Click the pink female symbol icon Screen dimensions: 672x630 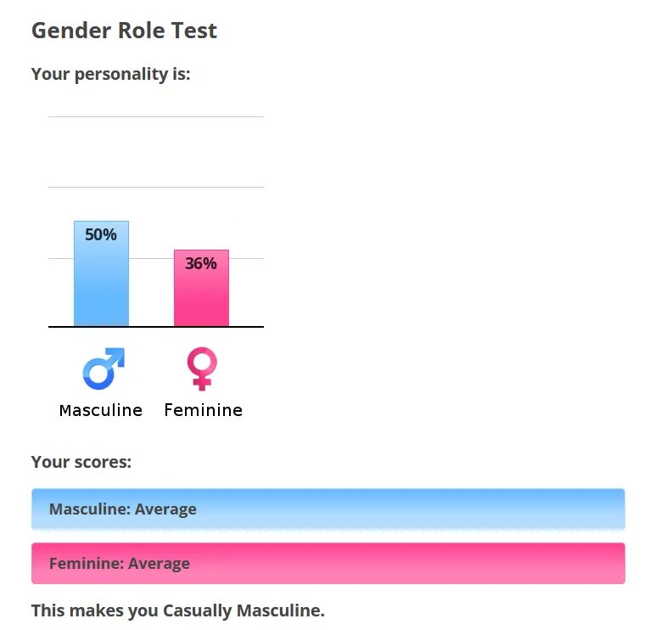(202, 368)
